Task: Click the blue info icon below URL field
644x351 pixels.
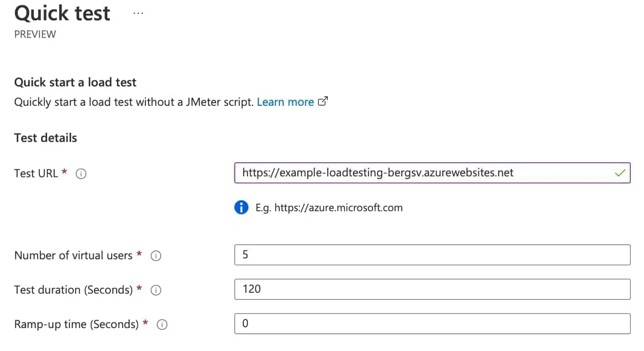Action: [241, 207]
